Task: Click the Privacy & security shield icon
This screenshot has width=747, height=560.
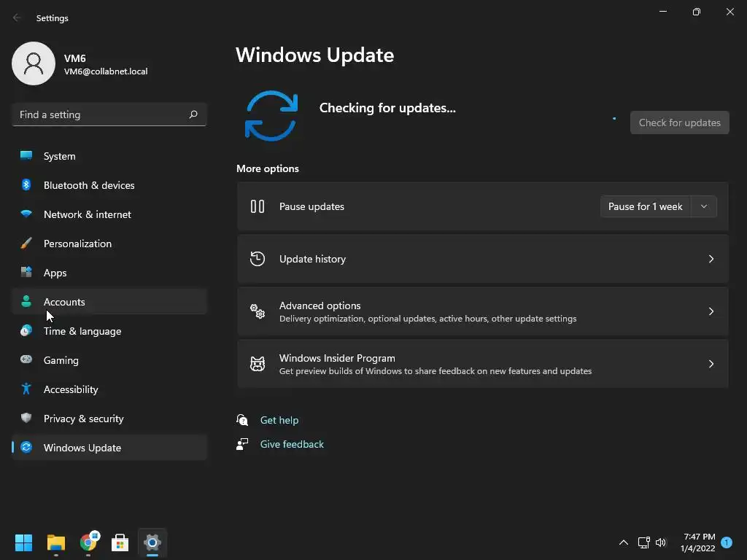Action: point(26,418)
